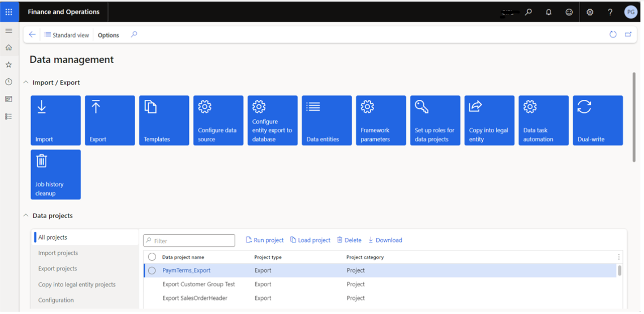Collapse the Data projects section
The height and width of the screenshot is (314, 644).
pos(26,216)
